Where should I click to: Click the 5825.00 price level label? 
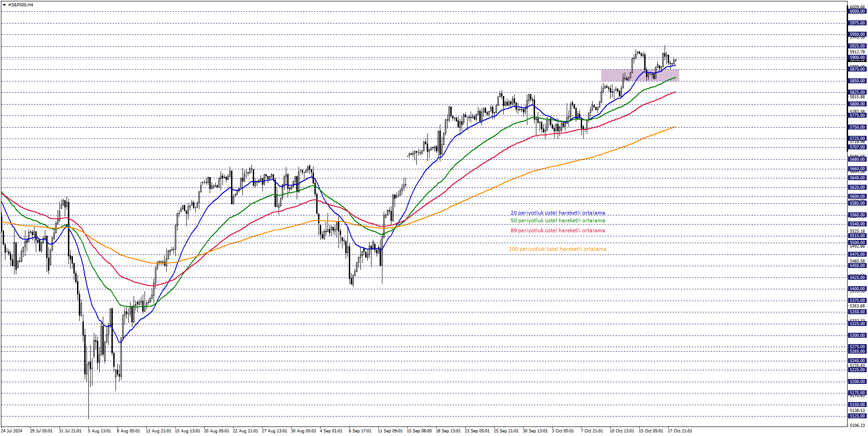(857, 92)
